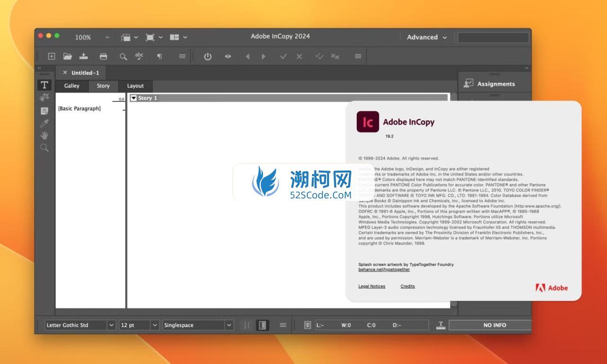Click the Reject Change X icon
This screenshot has height=364, width=607.
pos(299,56)
